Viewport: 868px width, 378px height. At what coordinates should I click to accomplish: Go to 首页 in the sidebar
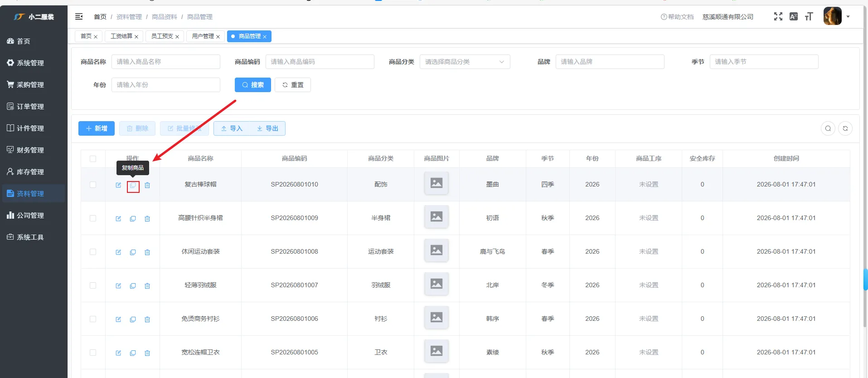(x=34, y=41)
